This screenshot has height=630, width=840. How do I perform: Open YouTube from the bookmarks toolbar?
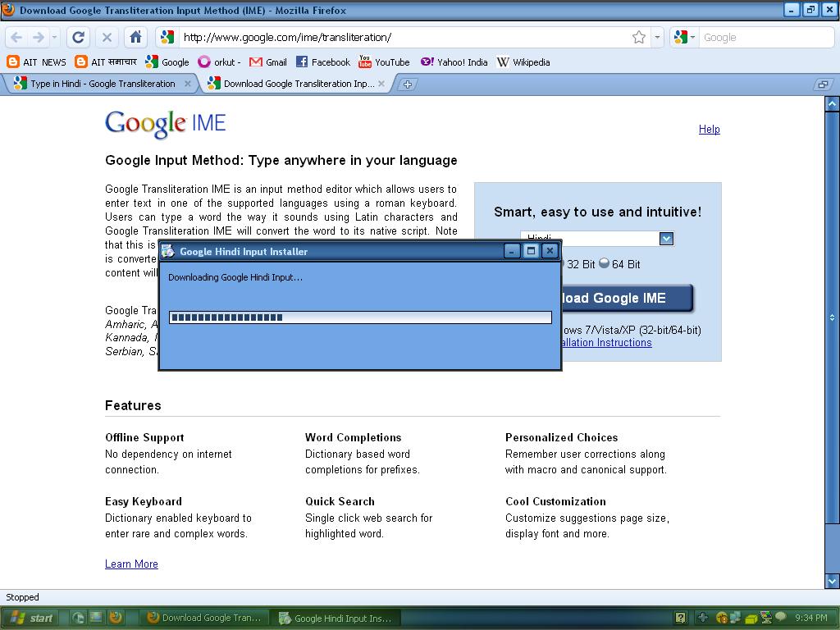click(x=384, y=62)
